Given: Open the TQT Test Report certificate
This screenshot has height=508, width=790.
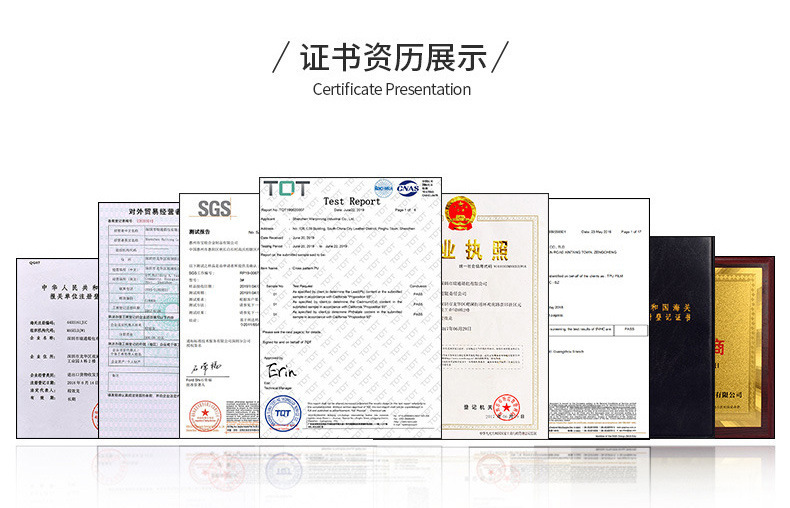Looking at the screenshot, I should [351, 307].
